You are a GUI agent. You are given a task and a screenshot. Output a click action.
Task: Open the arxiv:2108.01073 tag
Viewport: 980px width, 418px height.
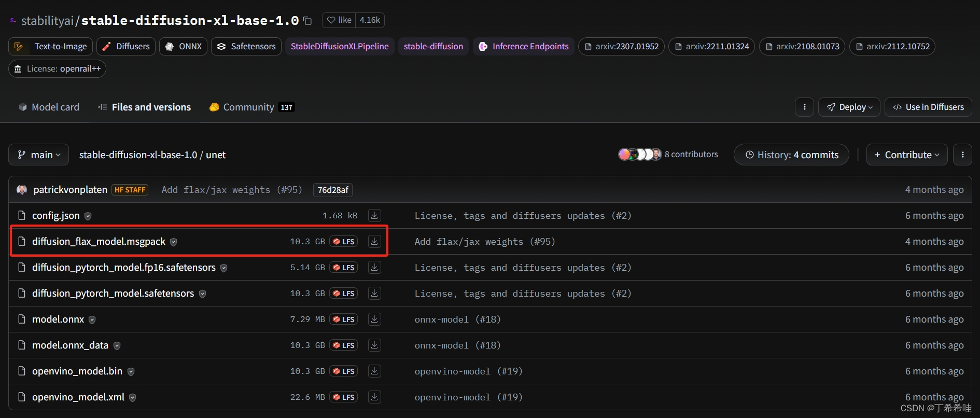(x=802, y=46)
